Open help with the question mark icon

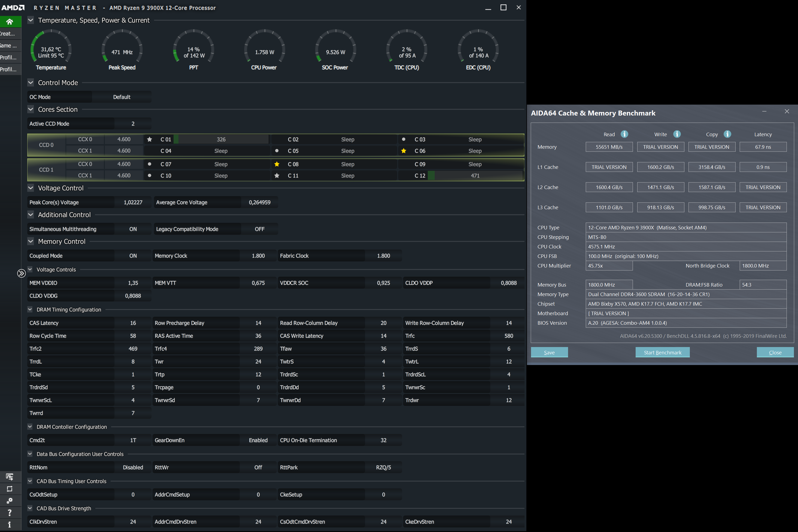coord(10,512)
